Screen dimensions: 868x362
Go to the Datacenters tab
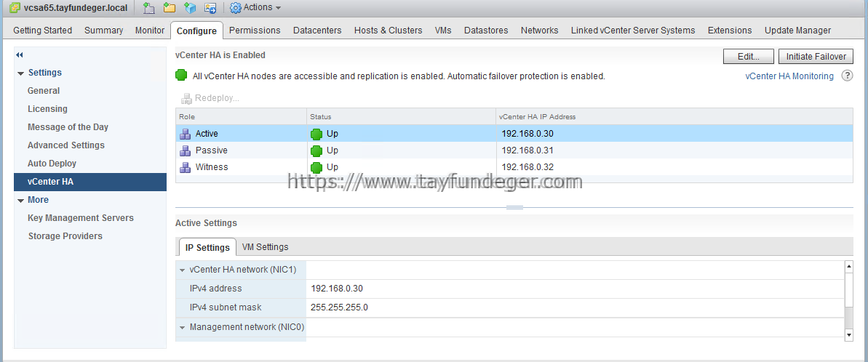pos(317,31)
